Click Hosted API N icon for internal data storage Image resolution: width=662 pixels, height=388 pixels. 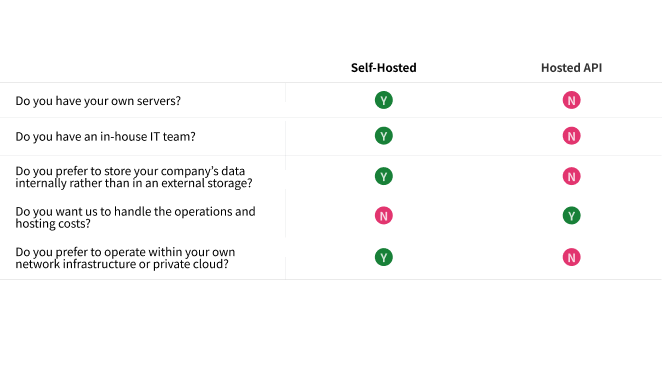tap(571, 176)
